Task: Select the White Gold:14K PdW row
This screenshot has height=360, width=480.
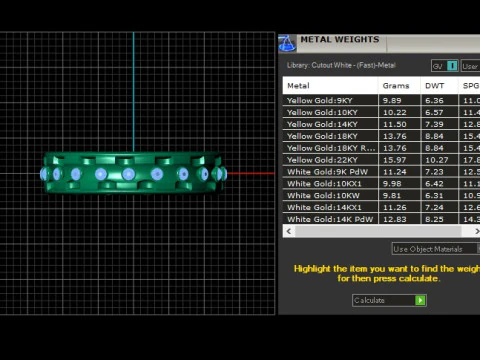Action: (x=381, y=219)
